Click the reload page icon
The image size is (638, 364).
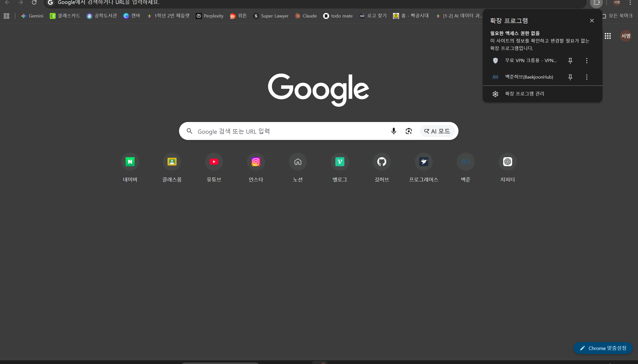click(x=34, y=2)
